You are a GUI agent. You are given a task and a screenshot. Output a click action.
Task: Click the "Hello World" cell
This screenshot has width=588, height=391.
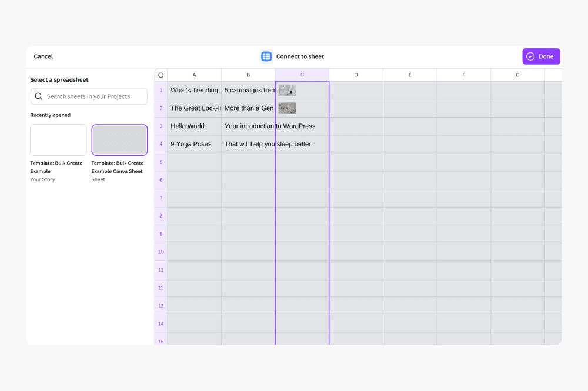pos(194,126)
